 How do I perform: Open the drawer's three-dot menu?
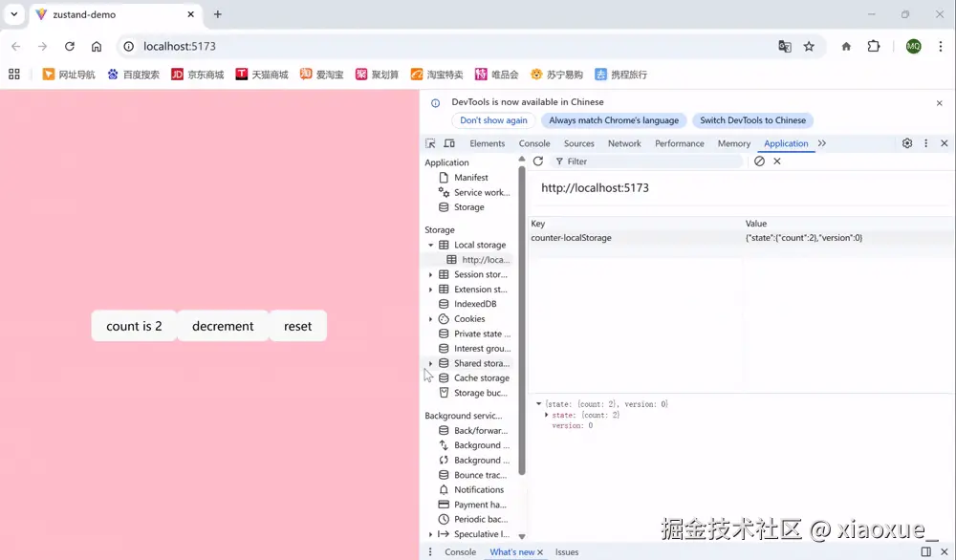[x=429, y=551]
